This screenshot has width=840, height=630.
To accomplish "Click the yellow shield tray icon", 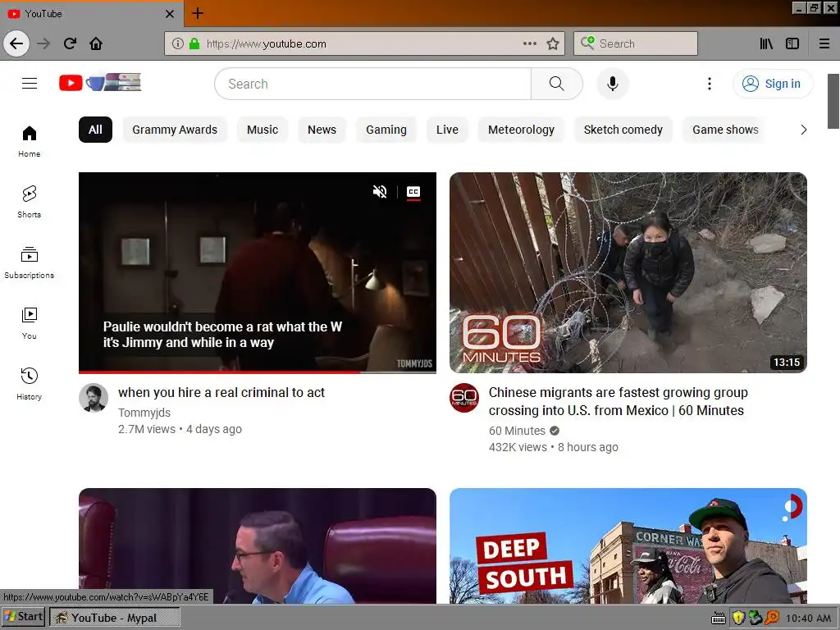I will pyautogui.click(x=738, y=619).
